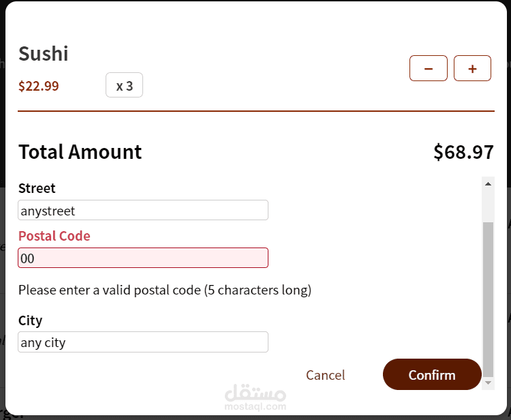Click the red Postal Code label
Image resolution: width=511 pixels, height=420 pixels.
click(x=55, y=236)
